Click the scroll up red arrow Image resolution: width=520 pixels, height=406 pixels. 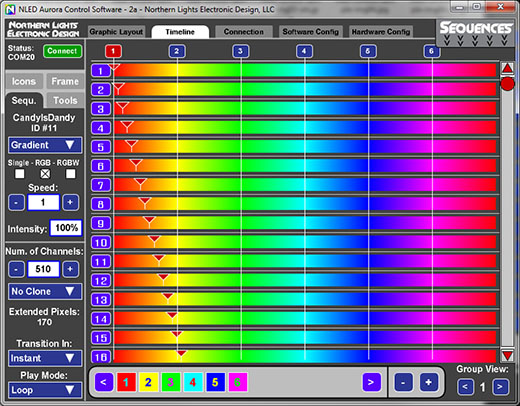pos(507,68)
